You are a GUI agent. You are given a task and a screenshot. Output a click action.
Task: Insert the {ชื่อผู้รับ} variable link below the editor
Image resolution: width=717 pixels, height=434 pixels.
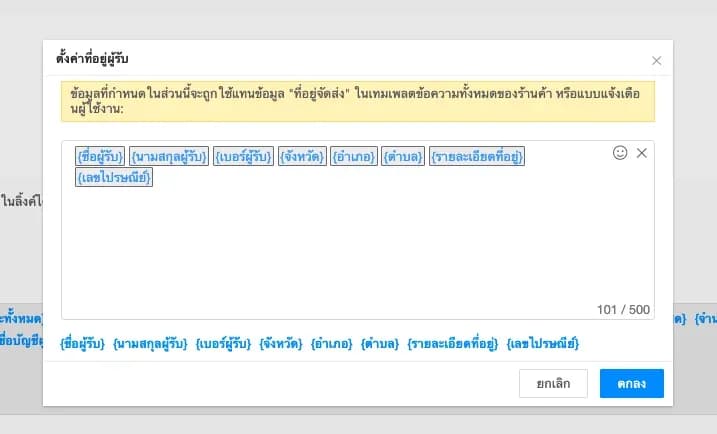pyautogui.click(x=82, y=343)
